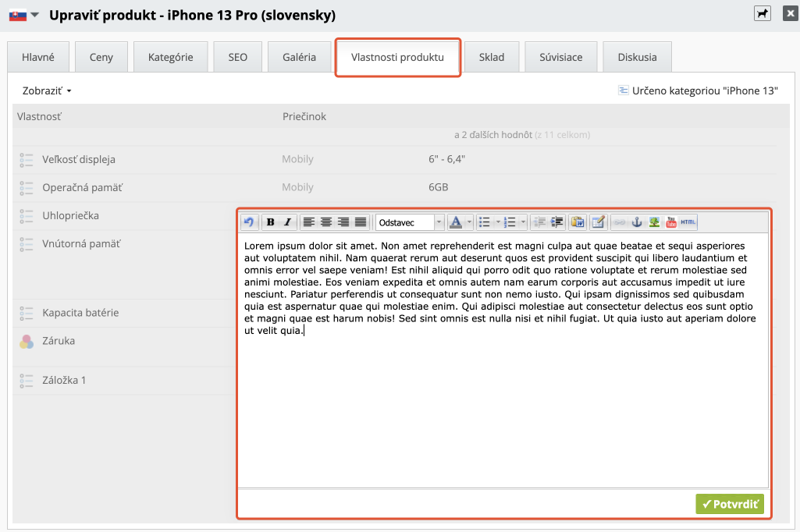Click the Záložka 1 list icon
This screenshot has height=532, width=800.
pos(27,381)
